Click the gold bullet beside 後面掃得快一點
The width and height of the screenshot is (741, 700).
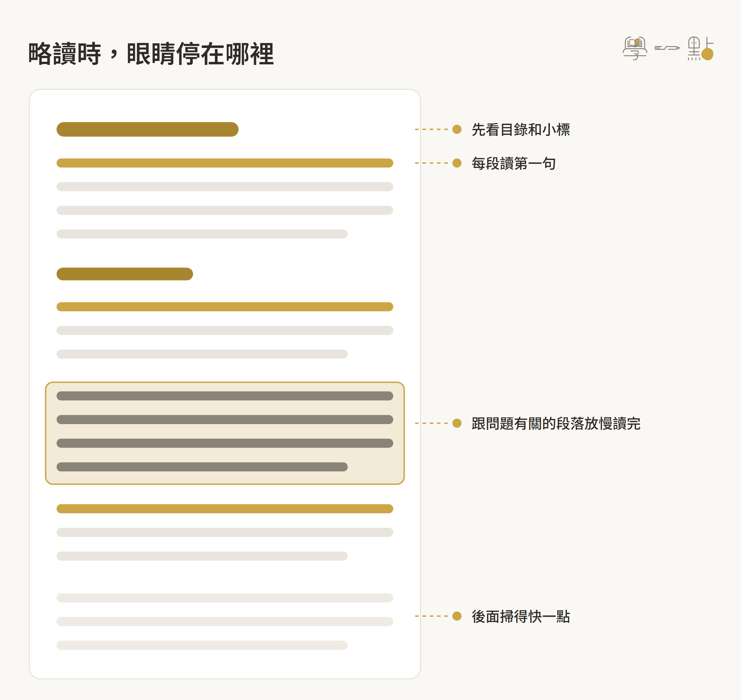[x=457, y=616]
